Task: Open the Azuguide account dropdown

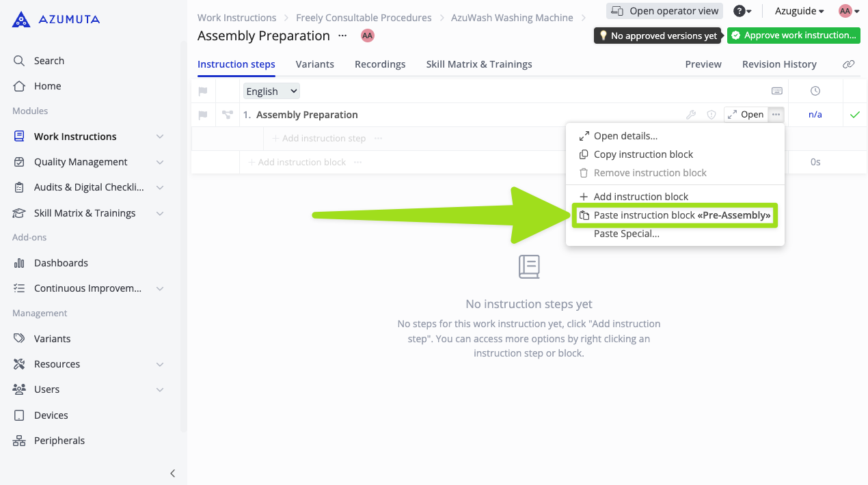Action: coord(799,11)
